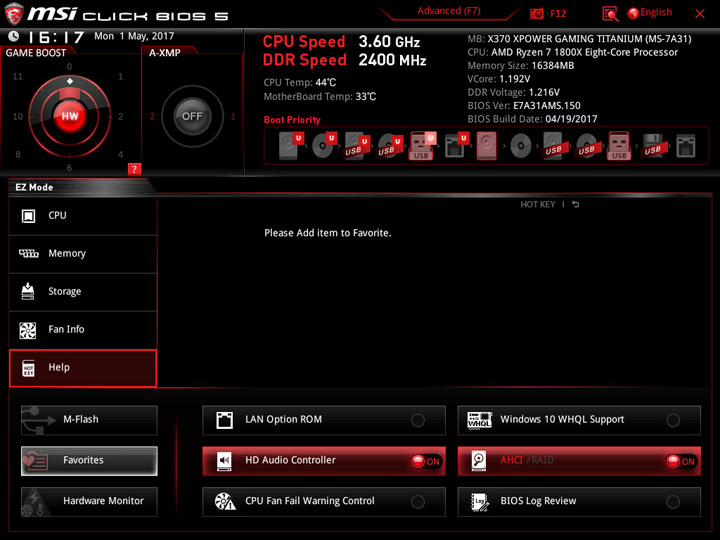Screen dimensions: 720x540
Task: Click the legacy CD/DVD boot icon without badge
Action: click(521, 146)
